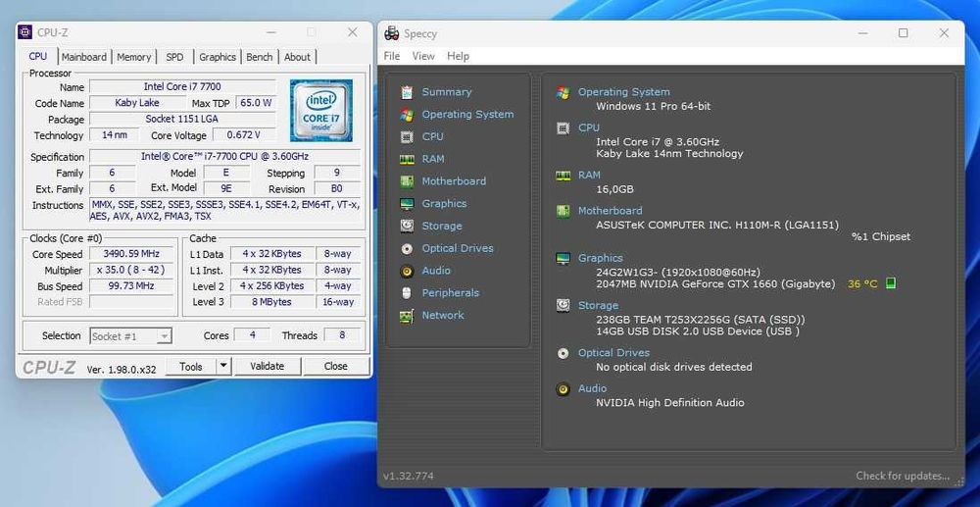Click the monitor icon beside Graphics summary heading
Viewport: 980px width, 507px height.
[563, 258]
